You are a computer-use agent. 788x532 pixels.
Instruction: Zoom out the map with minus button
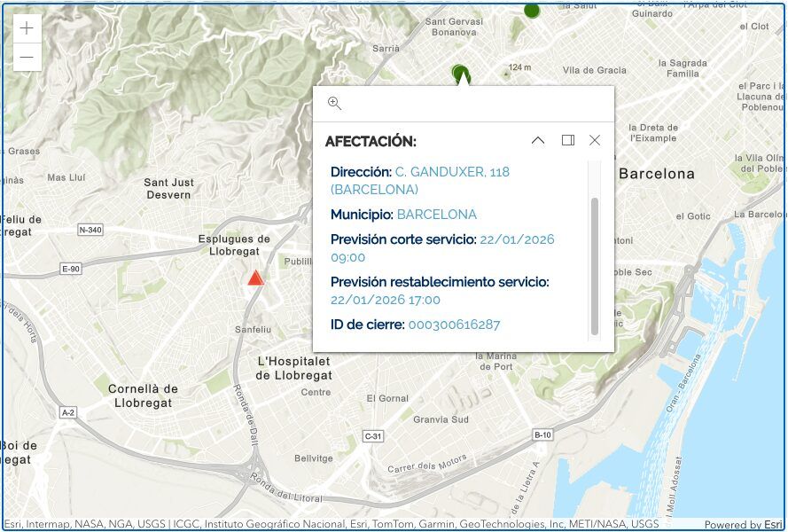click(27, 58)
